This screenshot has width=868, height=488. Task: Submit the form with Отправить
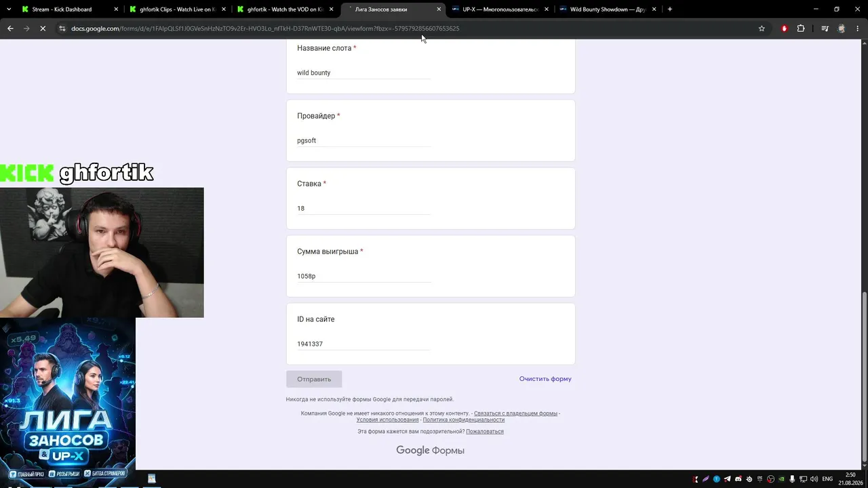(314, 379)
